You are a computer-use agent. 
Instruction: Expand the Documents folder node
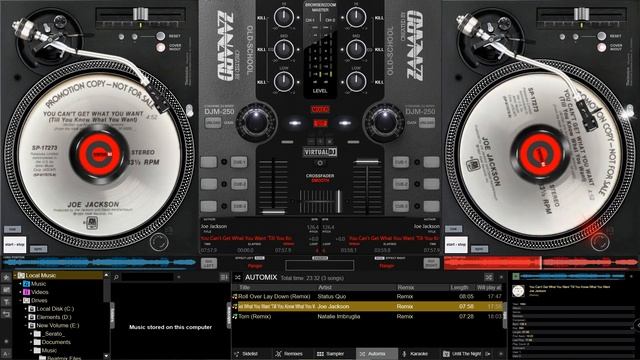31,342
